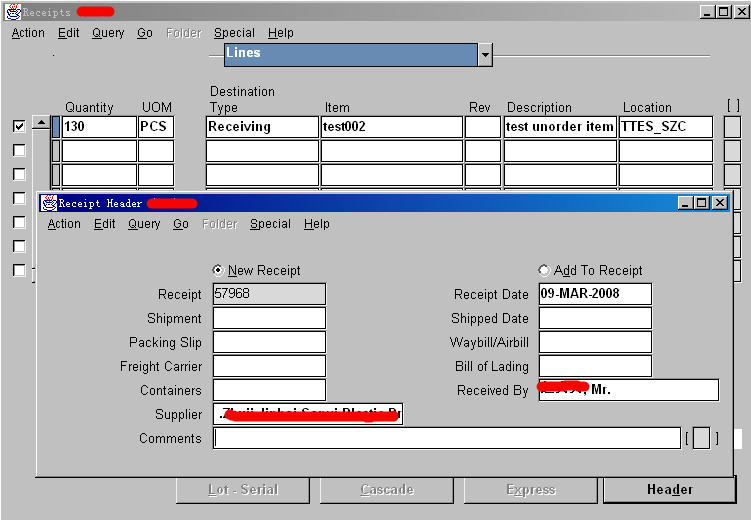Check the third line checkbox in Receipts
This screenshot has height=520, width=751.
click(19, 174)
